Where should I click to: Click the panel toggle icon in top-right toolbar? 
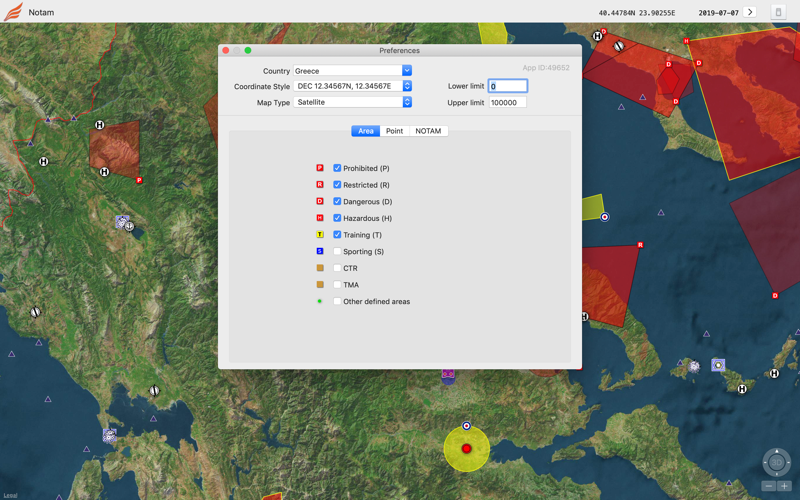tap(778, 12)
